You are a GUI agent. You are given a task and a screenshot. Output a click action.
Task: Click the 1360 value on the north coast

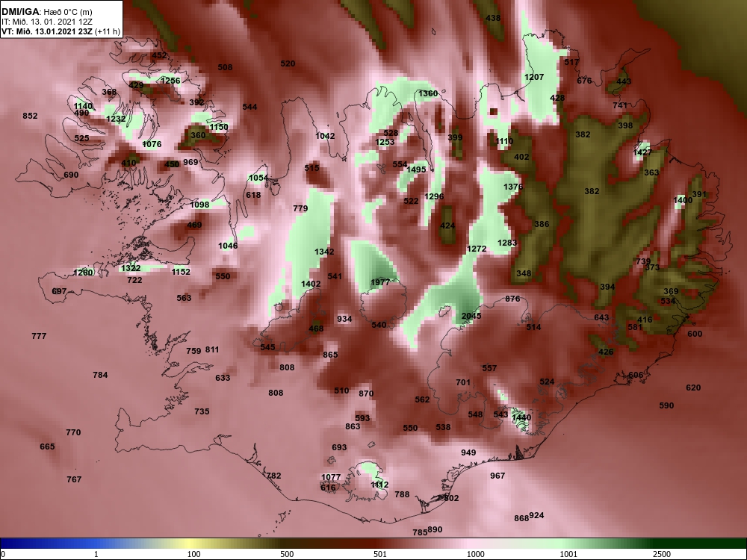coord(428,93)
